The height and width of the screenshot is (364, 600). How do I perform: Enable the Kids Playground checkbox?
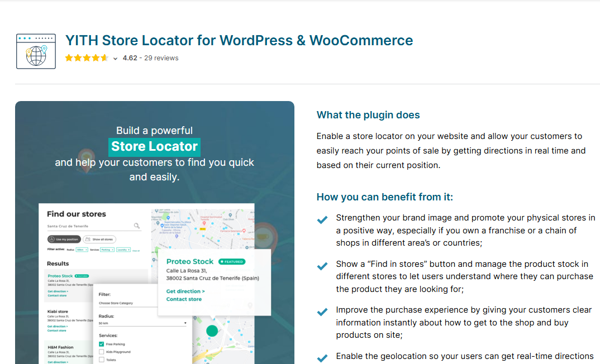(101, 352)
